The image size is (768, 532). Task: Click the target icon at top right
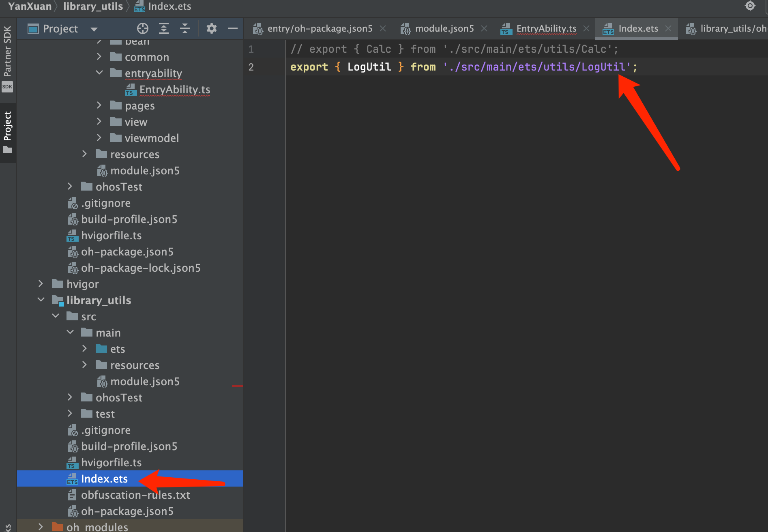click(x=750, y=6)
